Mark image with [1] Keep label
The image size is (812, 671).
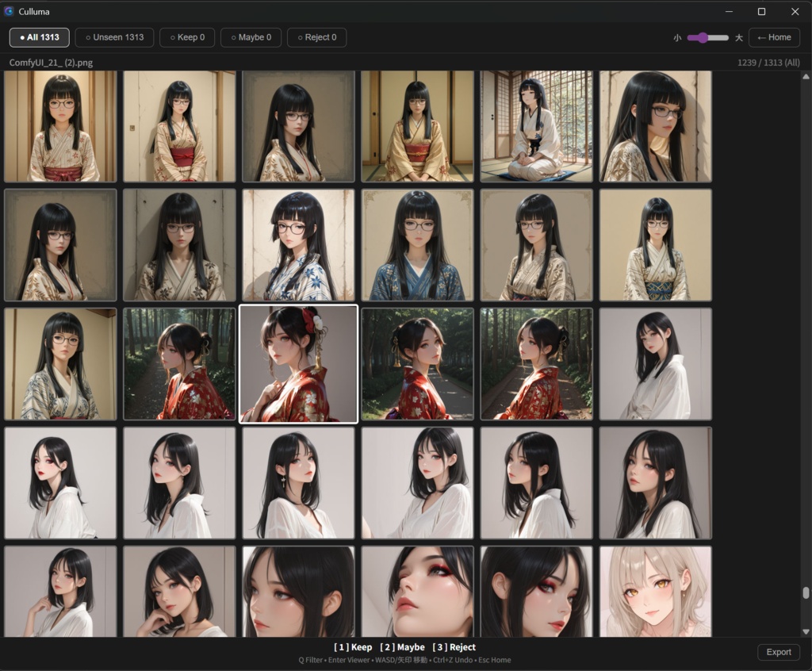(353, 647)
